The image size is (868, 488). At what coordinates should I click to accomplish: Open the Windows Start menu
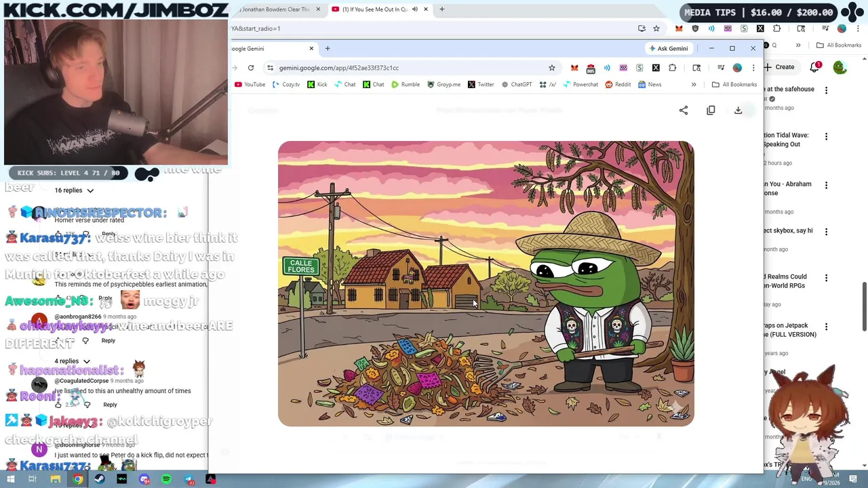pyautogui.click(x=10, y=479)
